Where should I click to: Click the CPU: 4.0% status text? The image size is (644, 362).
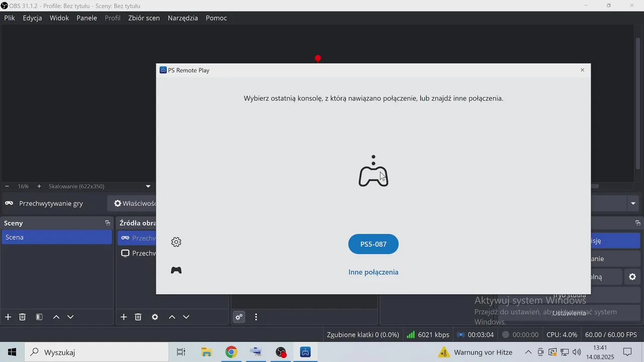coord(562,335)
